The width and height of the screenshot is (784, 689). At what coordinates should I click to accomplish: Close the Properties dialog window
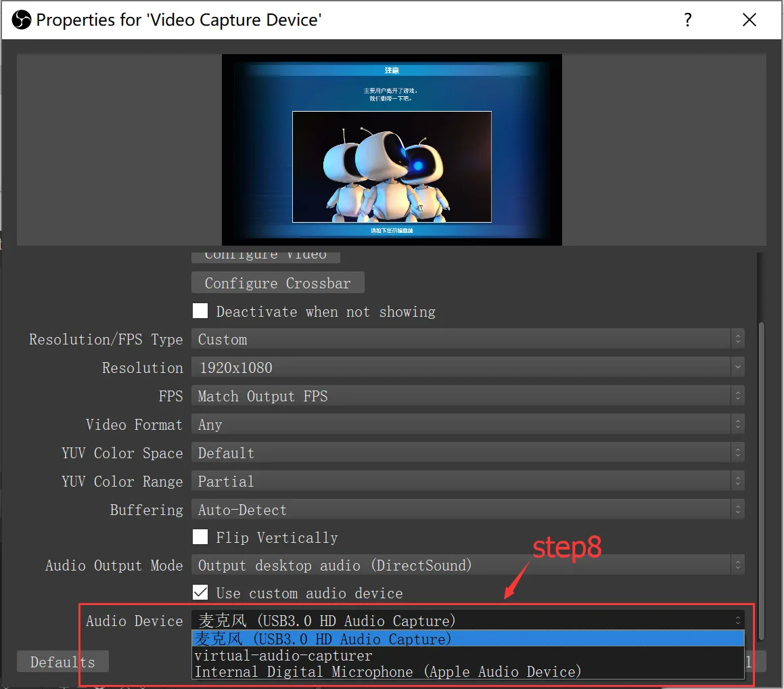click(x=749, y=20)
